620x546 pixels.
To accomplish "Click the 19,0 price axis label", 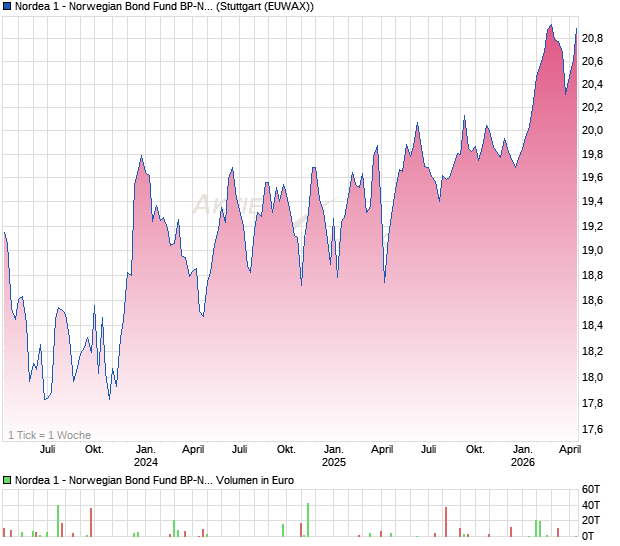I will (x=592, y=251).
